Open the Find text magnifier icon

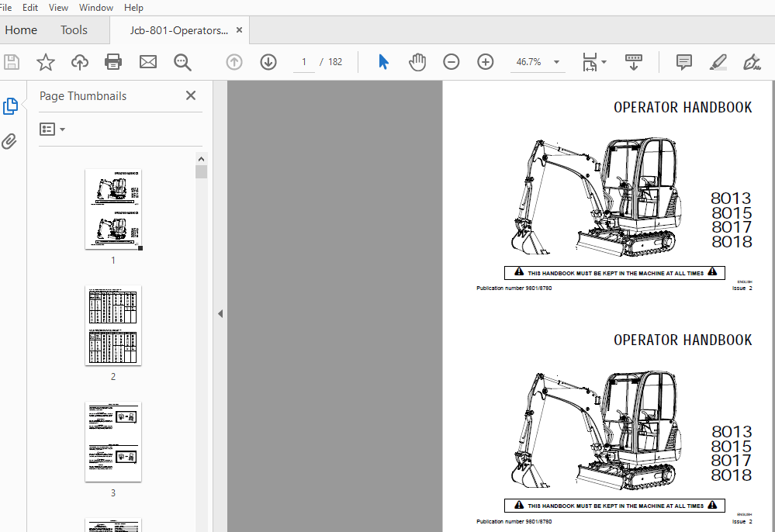[182, 62]
